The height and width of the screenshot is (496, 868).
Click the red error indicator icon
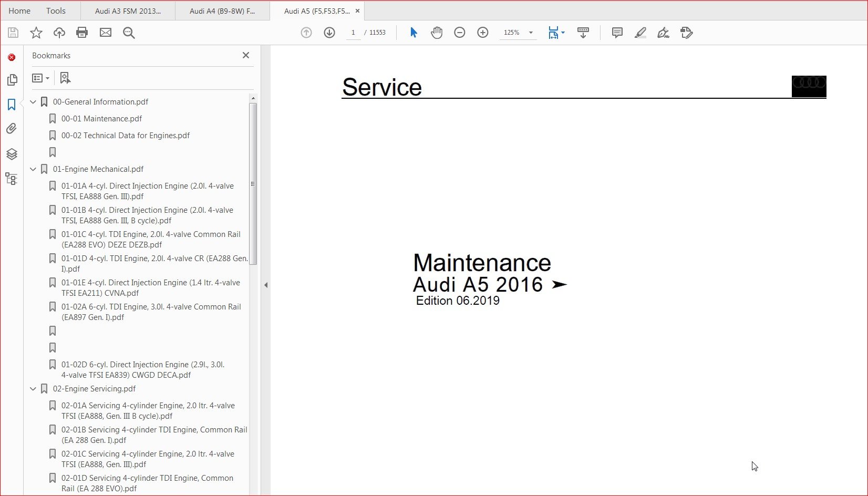12,57
